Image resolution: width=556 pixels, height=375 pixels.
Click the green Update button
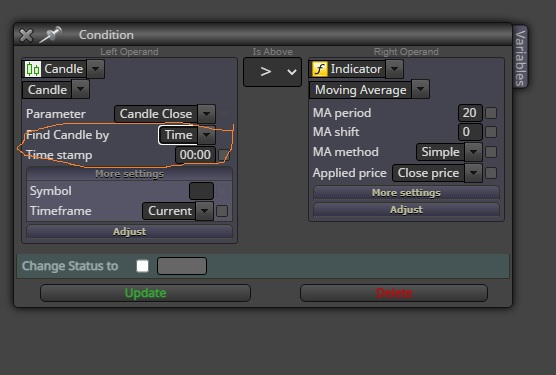145,293
